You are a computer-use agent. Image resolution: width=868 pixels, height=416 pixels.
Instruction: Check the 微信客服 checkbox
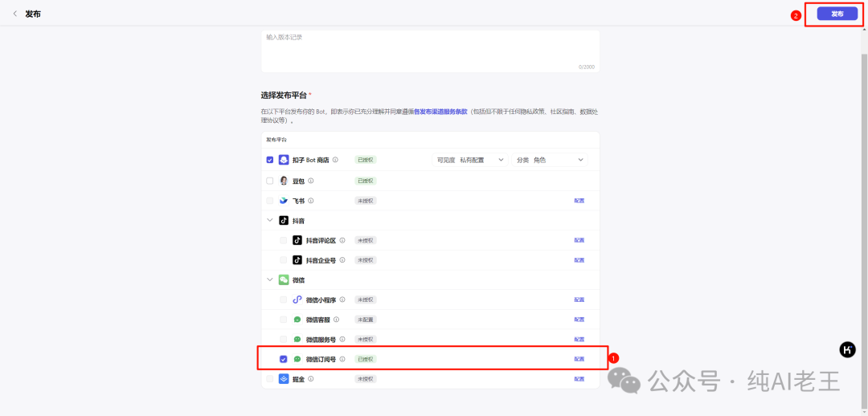pyautogui.click(x=284, y=320)
